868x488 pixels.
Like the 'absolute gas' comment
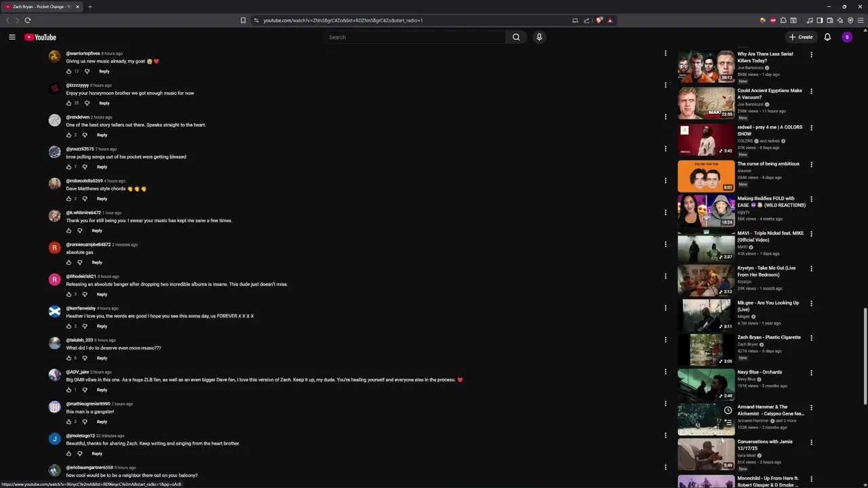[68, 262]
